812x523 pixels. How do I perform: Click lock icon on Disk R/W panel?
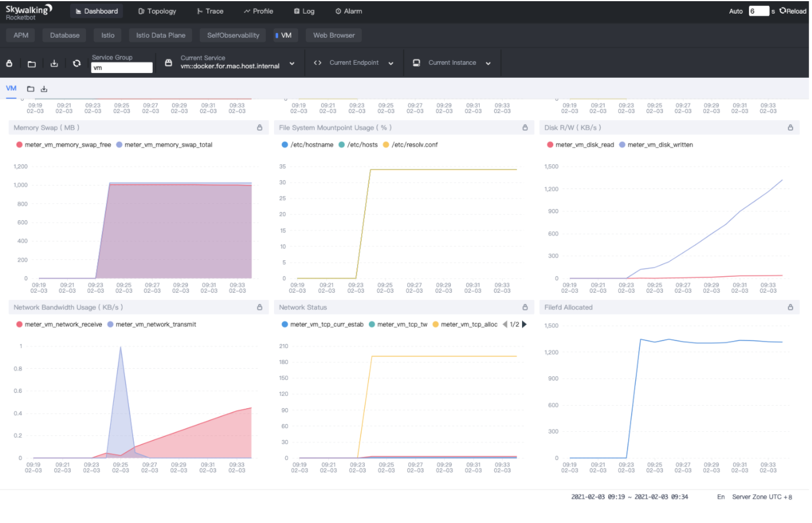790,128
